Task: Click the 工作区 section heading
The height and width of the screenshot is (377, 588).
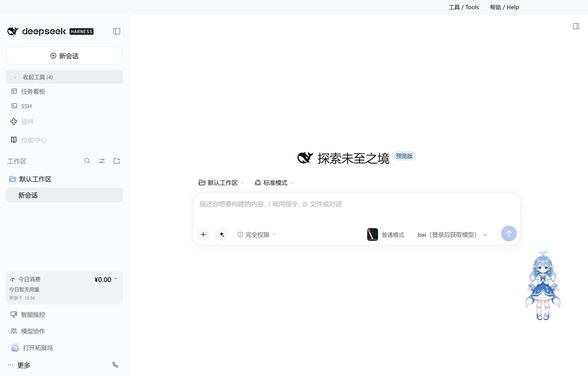Action: click(17, 161)
